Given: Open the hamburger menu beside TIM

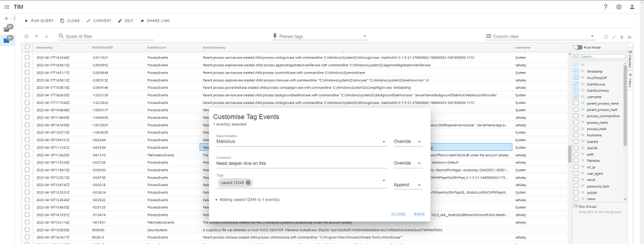Looking at the screenshot, I should (6, 6).
